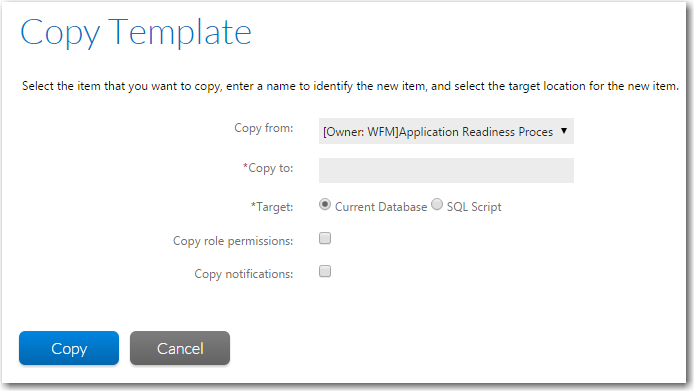Click the Copy to name field
Image resolution: width=694 pixels, height=391 pixels.
(446, 170)
